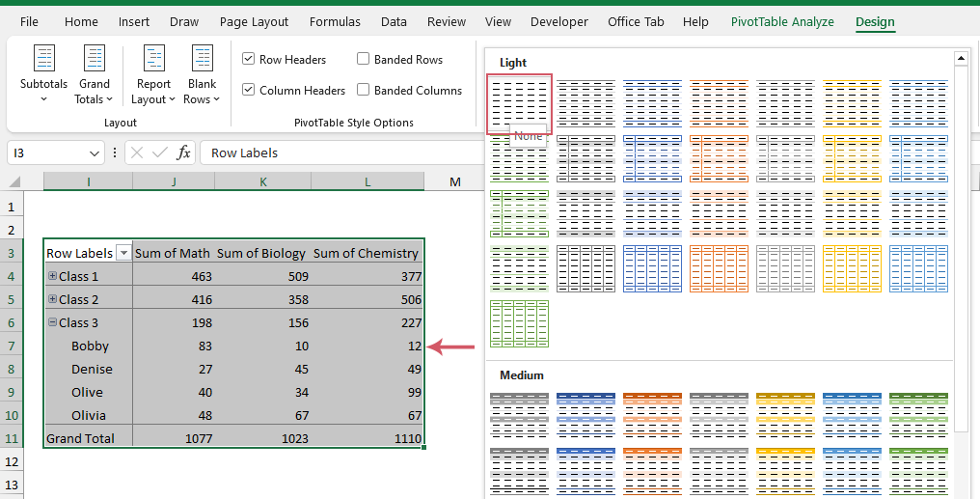Cancel the formula bar entry with X

tap(137, 152)
